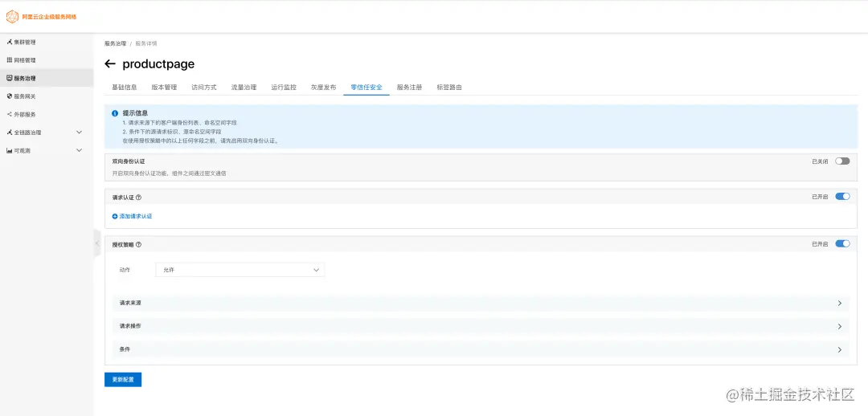Go to the 服务注册 tab
This screenshot has height=416, width=868.
[410, 88]
